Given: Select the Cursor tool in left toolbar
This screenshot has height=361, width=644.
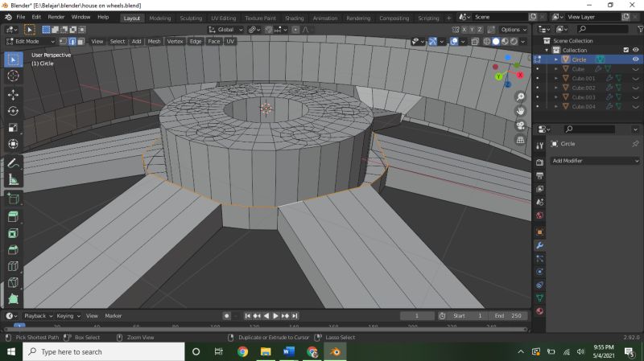Looking at the screenshot, I should click(13, 76).
